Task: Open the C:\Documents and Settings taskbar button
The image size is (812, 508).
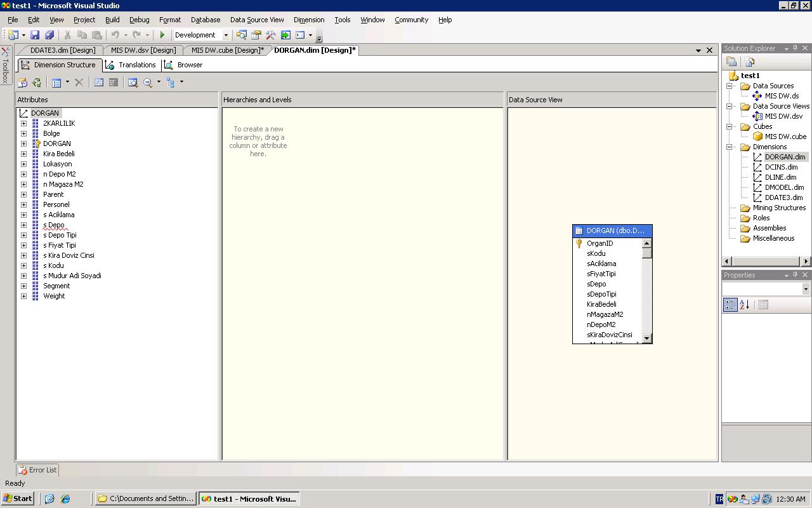Action: [x=145, y=498]
